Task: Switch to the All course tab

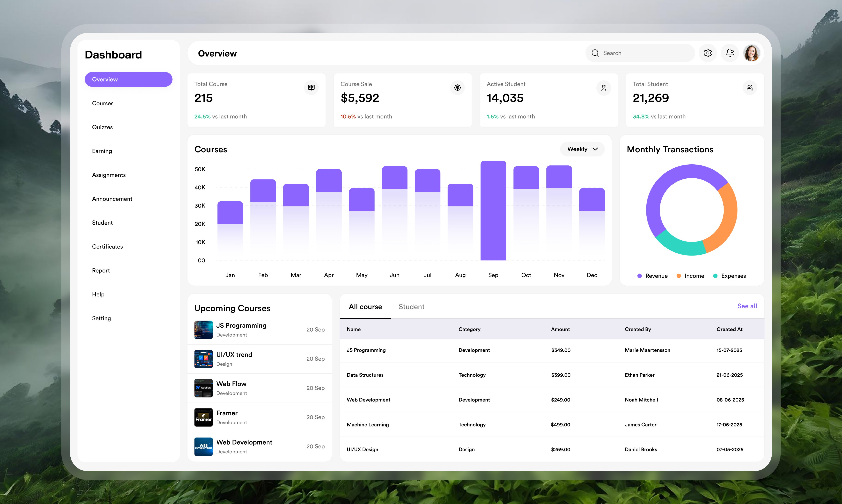Action: tap(365, 307)
